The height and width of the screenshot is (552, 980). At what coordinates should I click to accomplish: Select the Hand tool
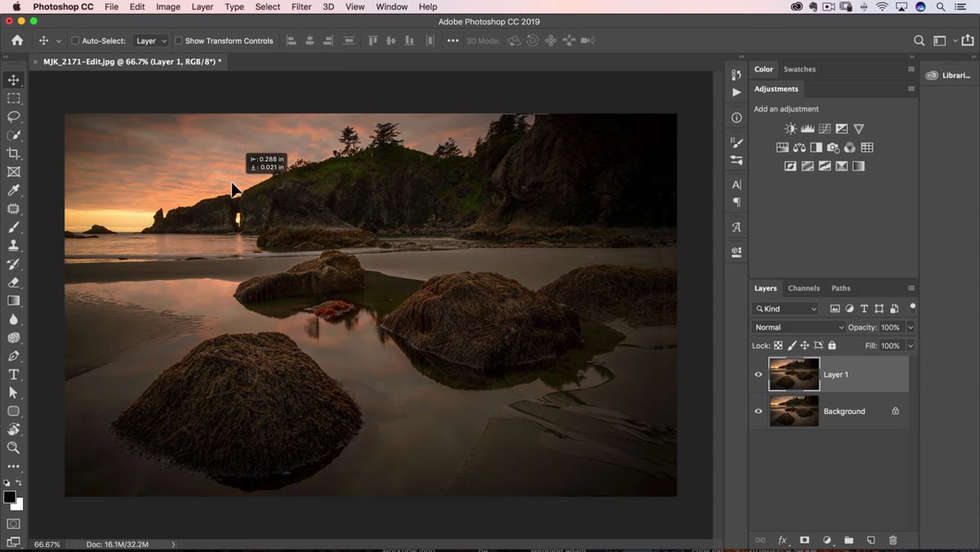click(13, 430)
